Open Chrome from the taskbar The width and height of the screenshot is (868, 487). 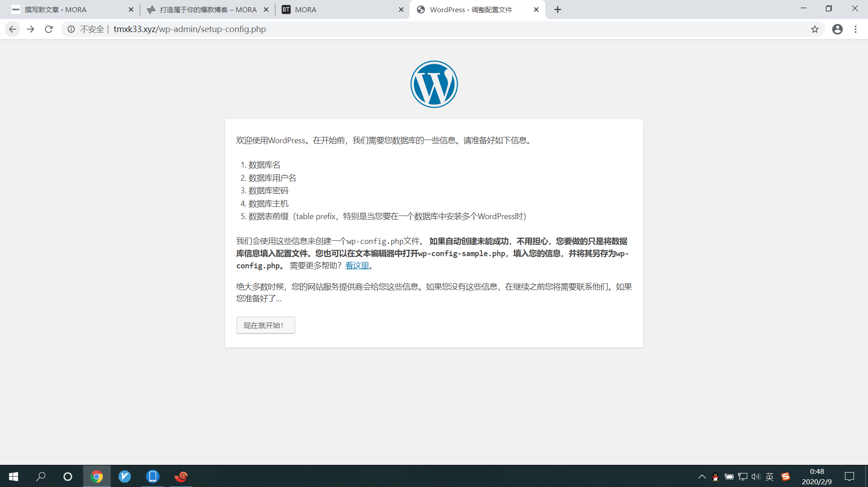pyautogui.click(x=97, y=476)
